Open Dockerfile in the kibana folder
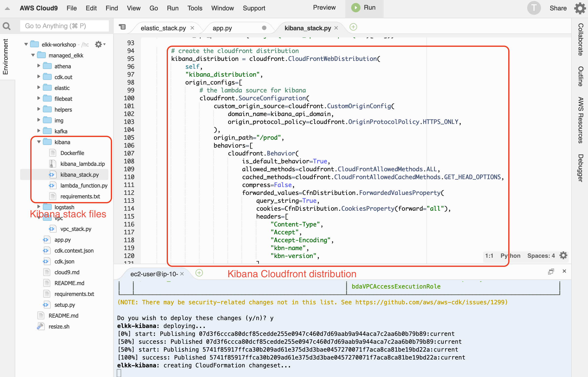 point(72,153)
